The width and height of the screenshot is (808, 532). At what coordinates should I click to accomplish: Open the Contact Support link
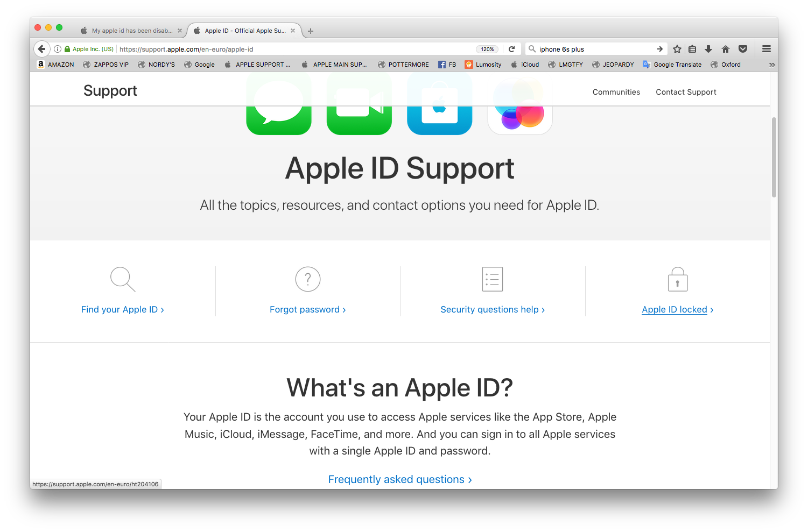click(686, 92)
